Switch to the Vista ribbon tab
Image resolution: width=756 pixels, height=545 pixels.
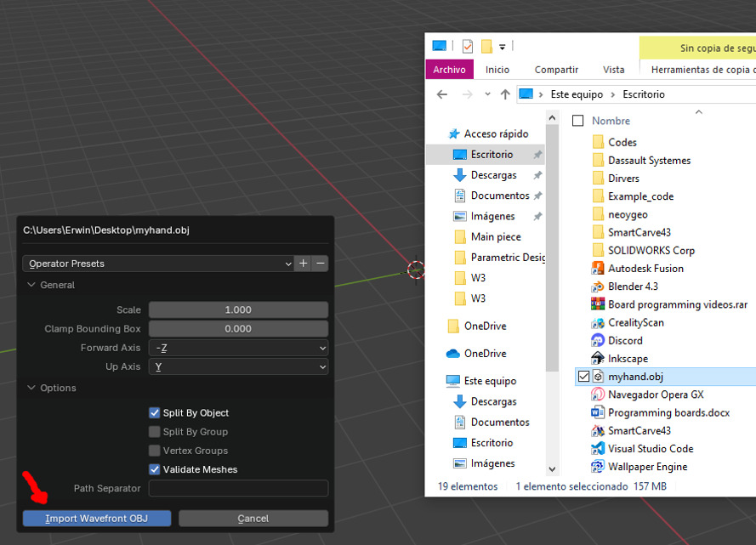tap(613, 69)
